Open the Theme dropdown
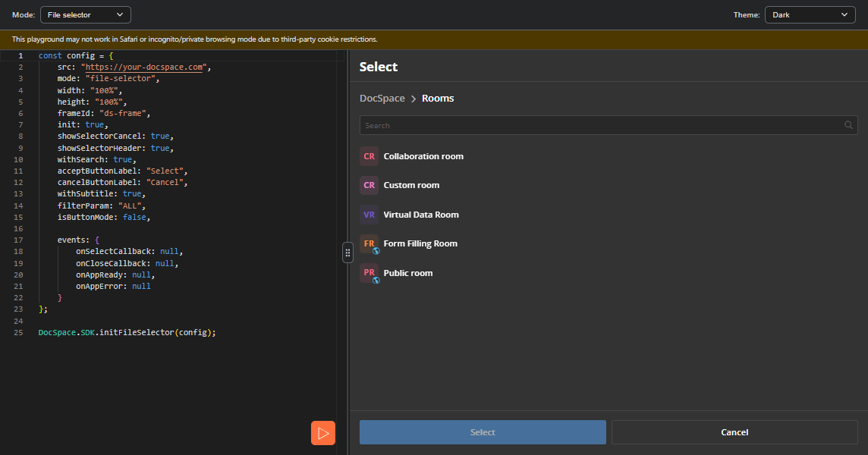The height and width of the screenshot is (455, 868). coord(810,15)
